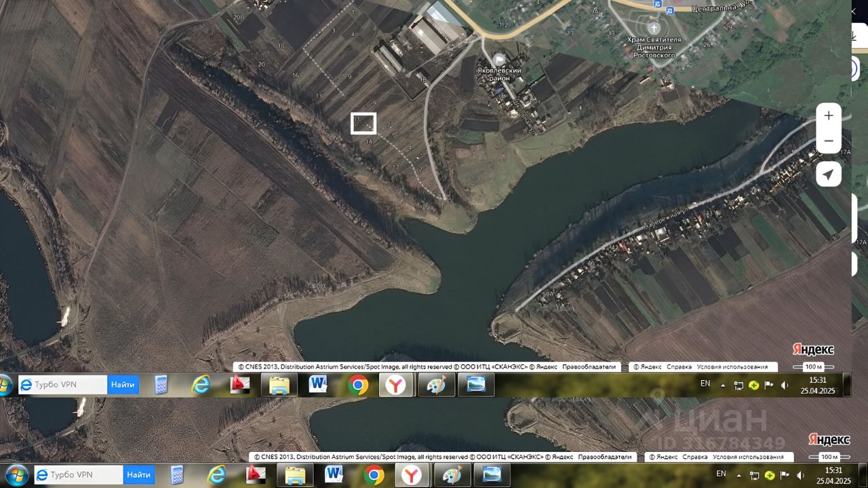
Task: Open EN language selector in bottom-most taskbar
Action: [721, 473]
